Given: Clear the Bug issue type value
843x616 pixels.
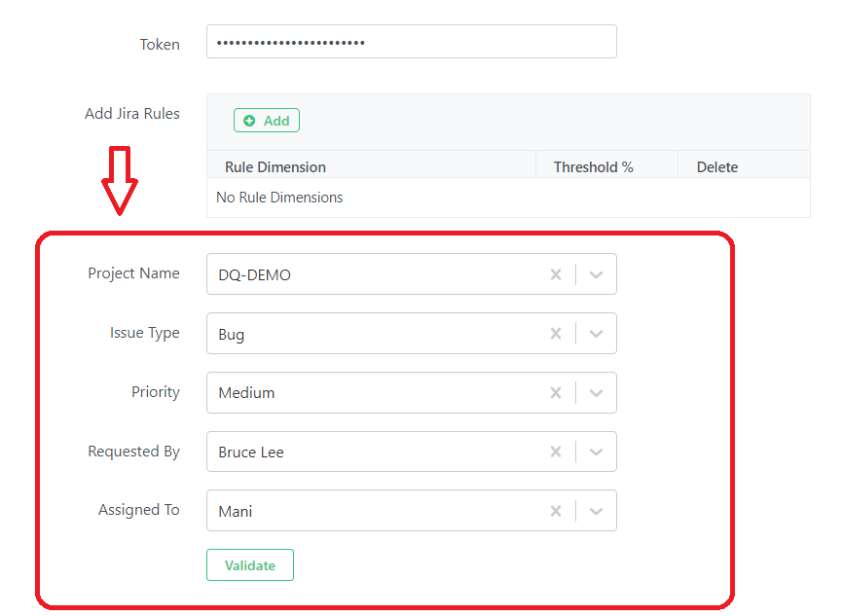Looking at the screenshot, I should pyautogui.click(x=556, y=334).
